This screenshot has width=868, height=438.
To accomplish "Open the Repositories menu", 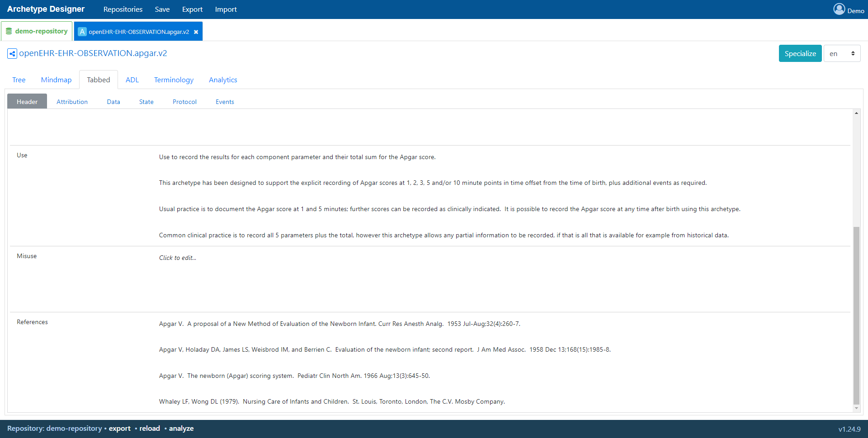I will click(x=123, y=9).
